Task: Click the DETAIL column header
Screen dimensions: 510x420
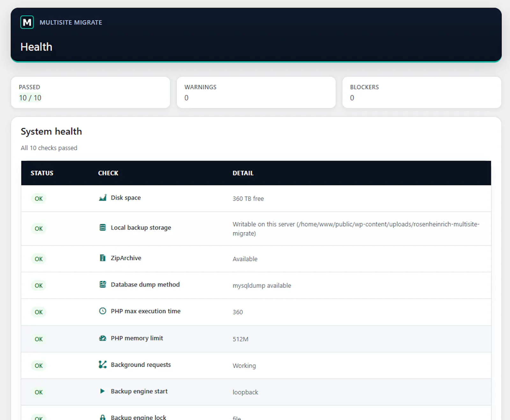Action: [x=243, y=173]
